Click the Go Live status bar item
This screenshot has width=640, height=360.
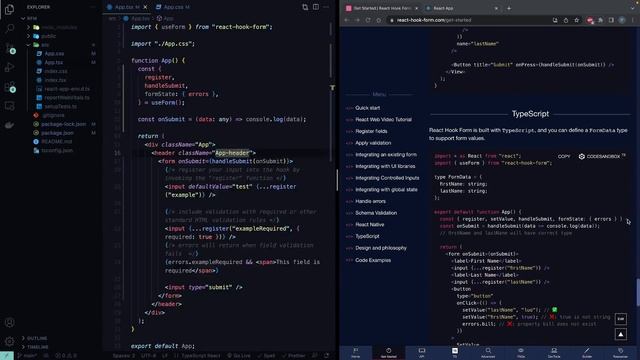pyautogui.click(x=239, y=356)
